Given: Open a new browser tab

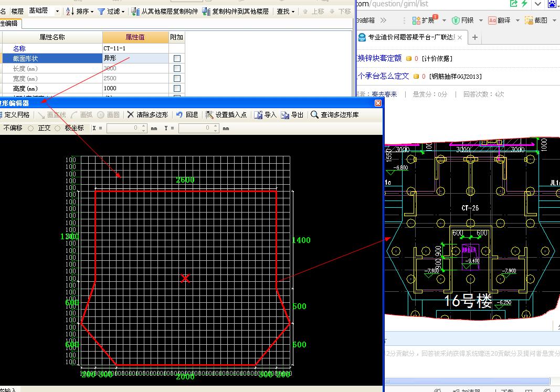Looking at the screenshot, I should pyautogui.click(x=475, y=37).
